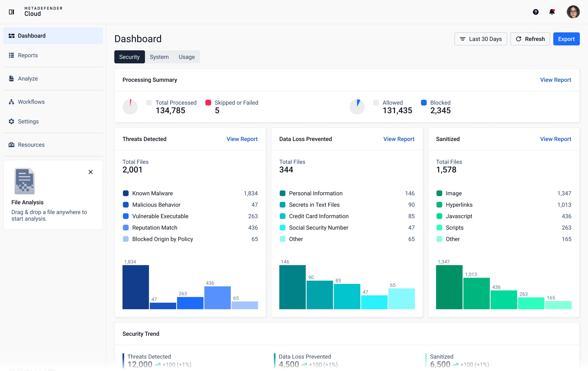588x371 pixels.
Task: Toggle the sidebar collapse icon
Action: click(x=11, y=12)
